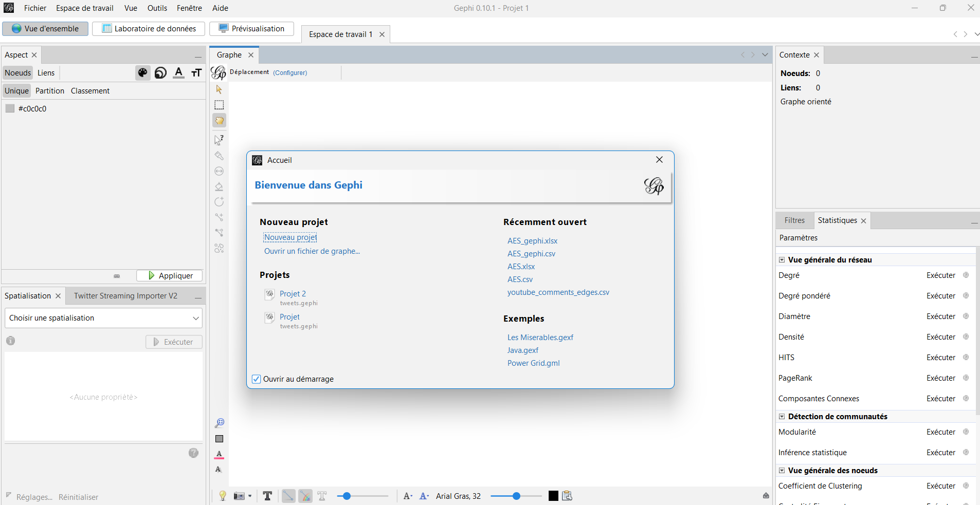Activate the hand drag tool
This screenshot has height=505, width=980.
[x=219, y=121]
